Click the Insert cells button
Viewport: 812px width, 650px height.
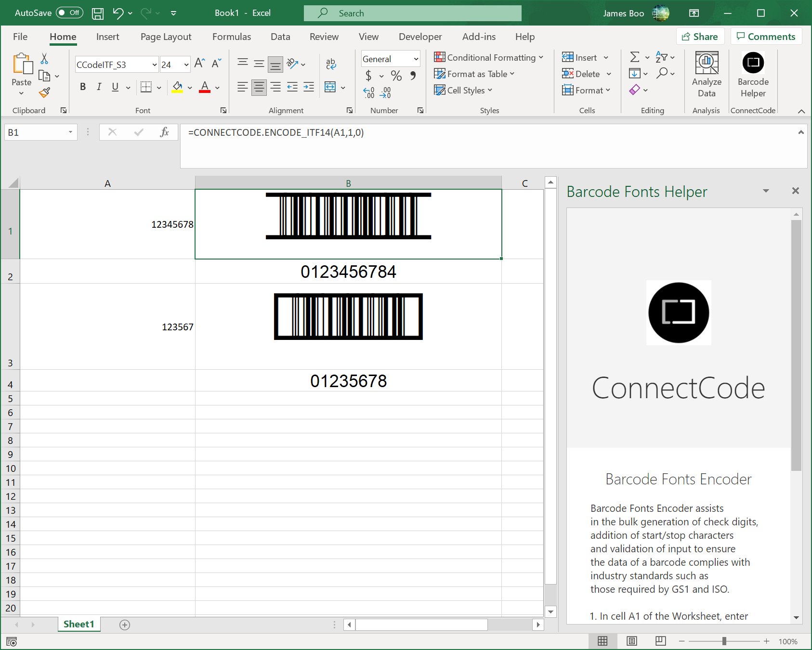click(580, 57)
